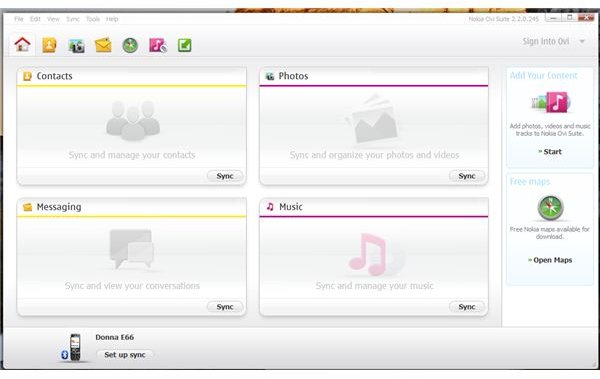
Task: Click the Free maps compass icon
Action: 550,207
